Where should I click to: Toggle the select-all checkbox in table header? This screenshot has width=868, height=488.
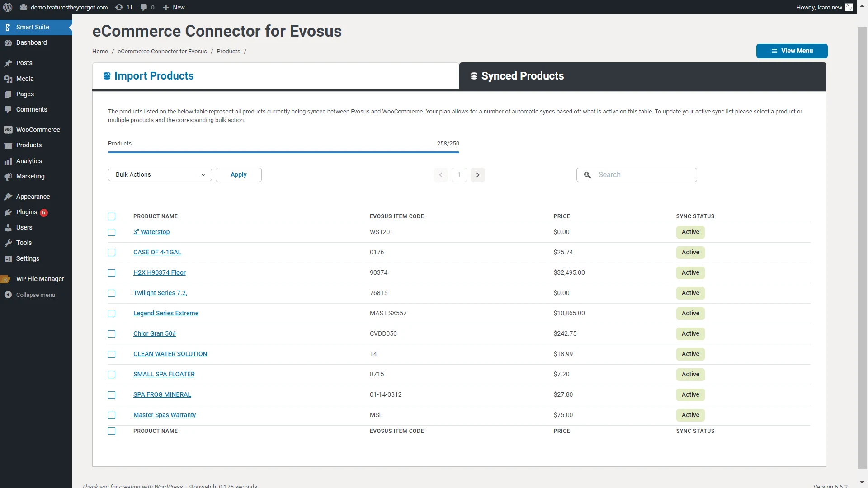[112, 216]
